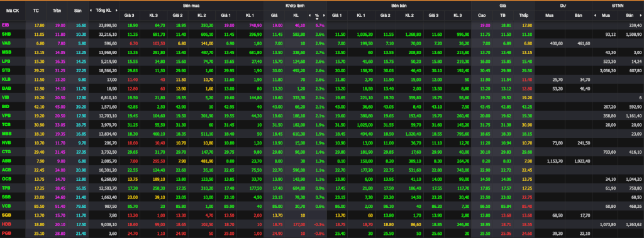Open KLB ticker symbol
The width and height of the screenshot is (644, 238).
6,78
